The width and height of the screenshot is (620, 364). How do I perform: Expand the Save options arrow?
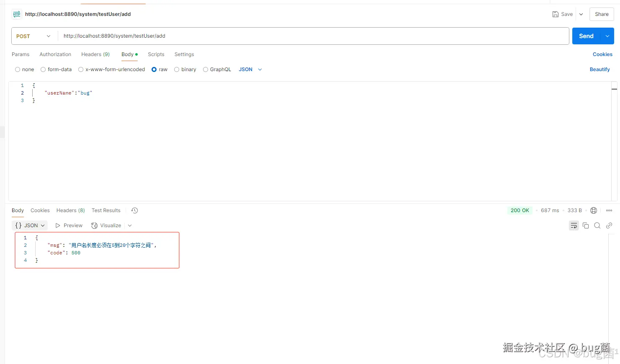(x=581, y=14)
